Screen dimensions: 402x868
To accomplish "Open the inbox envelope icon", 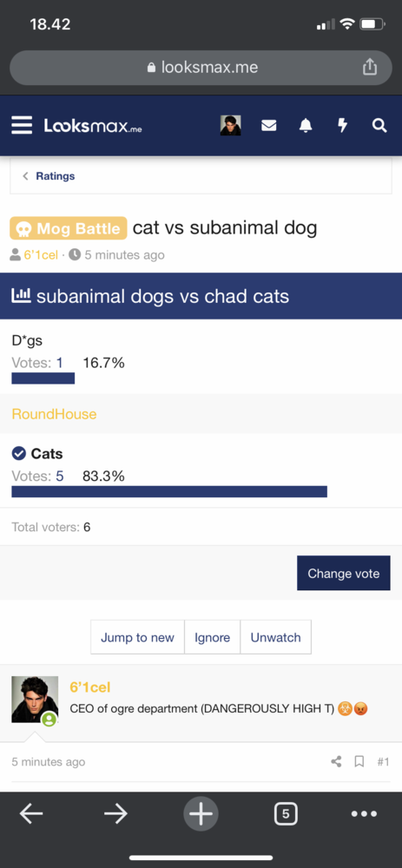I will [268, 126].
